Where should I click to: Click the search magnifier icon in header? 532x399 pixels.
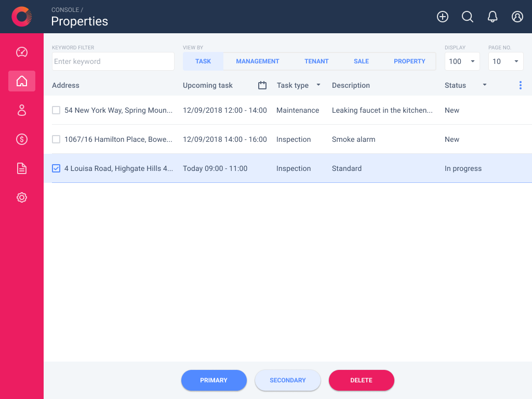tap(468, 17)
